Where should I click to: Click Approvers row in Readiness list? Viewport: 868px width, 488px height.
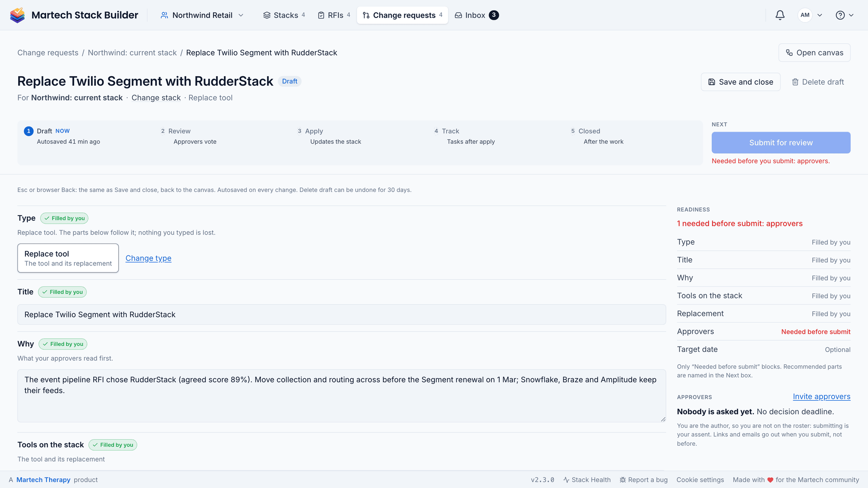[763, 331]
